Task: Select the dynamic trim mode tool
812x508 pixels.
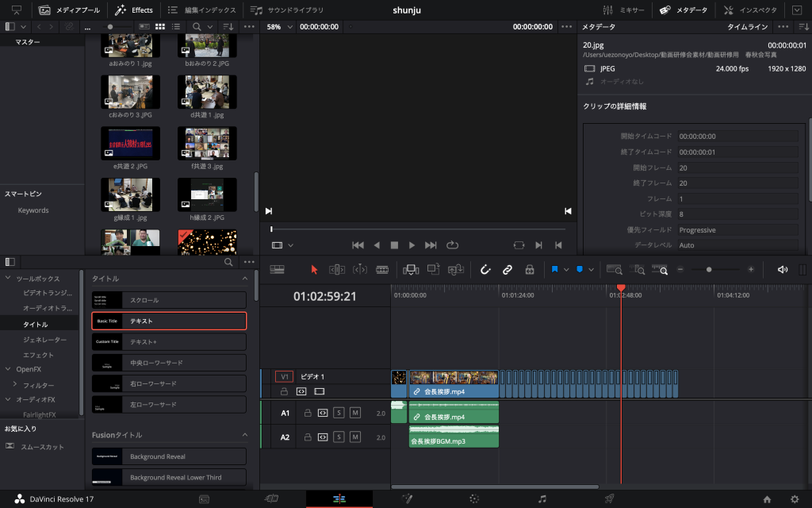Action: coord(359,270)
